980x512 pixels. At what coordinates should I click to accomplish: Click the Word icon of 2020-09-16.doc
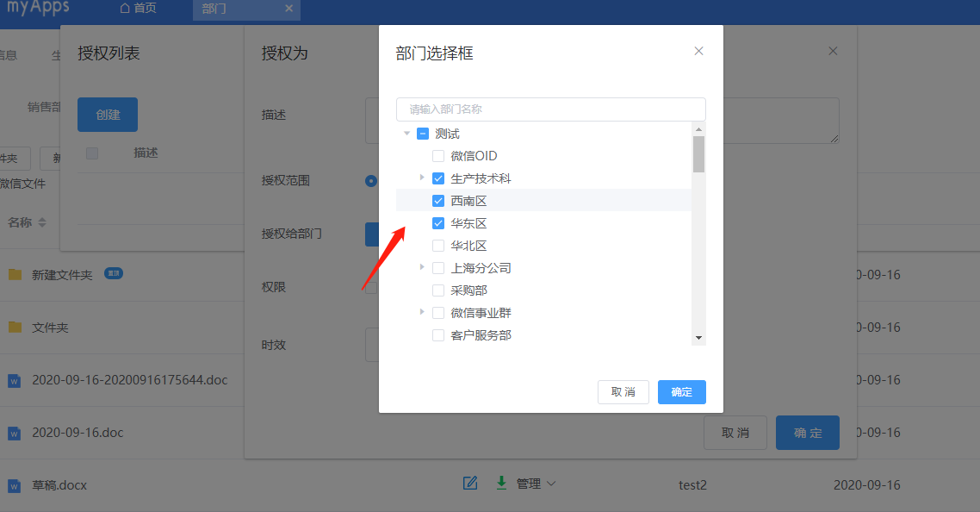[x=15, y=434]
